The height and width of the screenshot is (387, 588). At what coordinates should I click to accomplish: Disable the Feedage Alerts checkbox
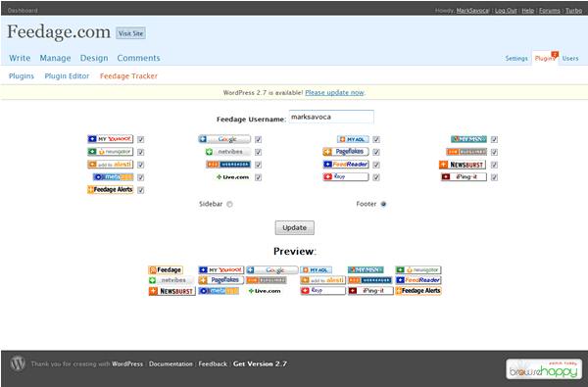pos(140,190)
